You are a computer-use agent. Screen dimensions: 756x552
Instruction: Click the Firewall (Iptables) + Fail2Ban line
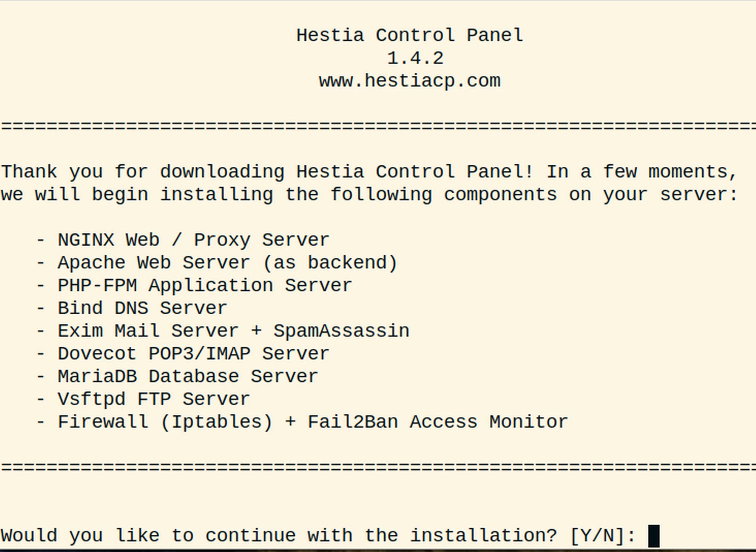302,422
